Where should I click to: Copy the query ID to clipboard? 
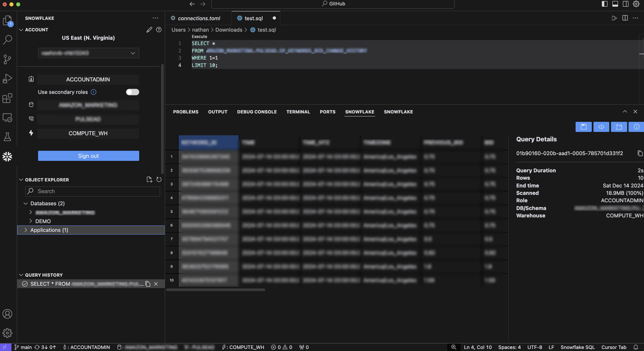pyautogui.click(x=640, y=153)
